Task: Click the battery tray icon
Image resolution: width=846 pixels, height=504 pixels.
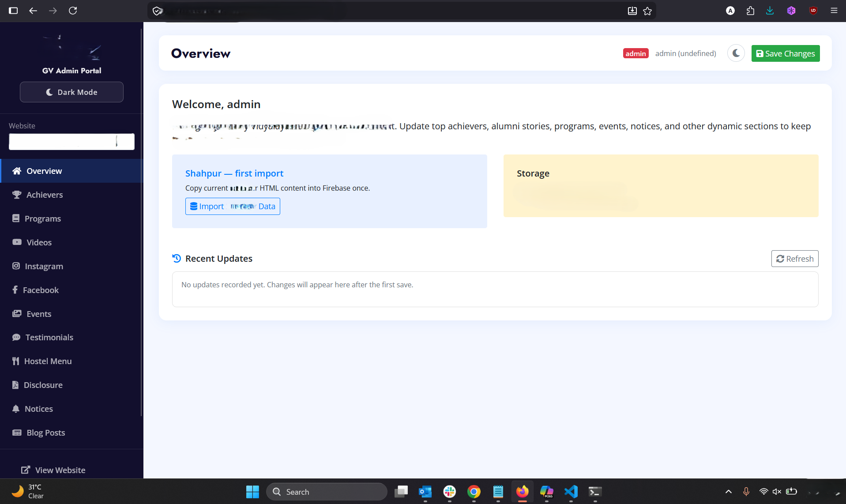Action: [x=792, y=491]
